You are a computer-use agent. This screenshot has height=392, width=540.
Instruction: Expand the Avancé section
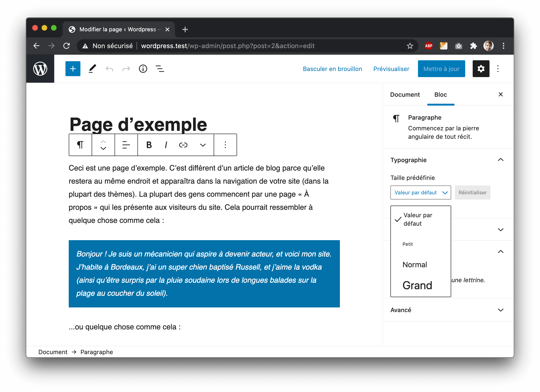501,310
